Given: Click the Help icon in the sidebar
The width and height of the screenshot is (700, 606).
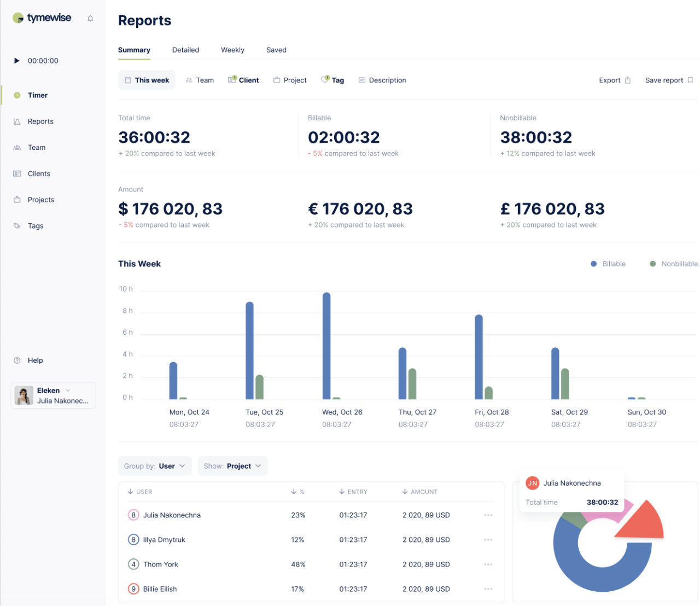Looking at the screenshot, I should click(17, 360).
